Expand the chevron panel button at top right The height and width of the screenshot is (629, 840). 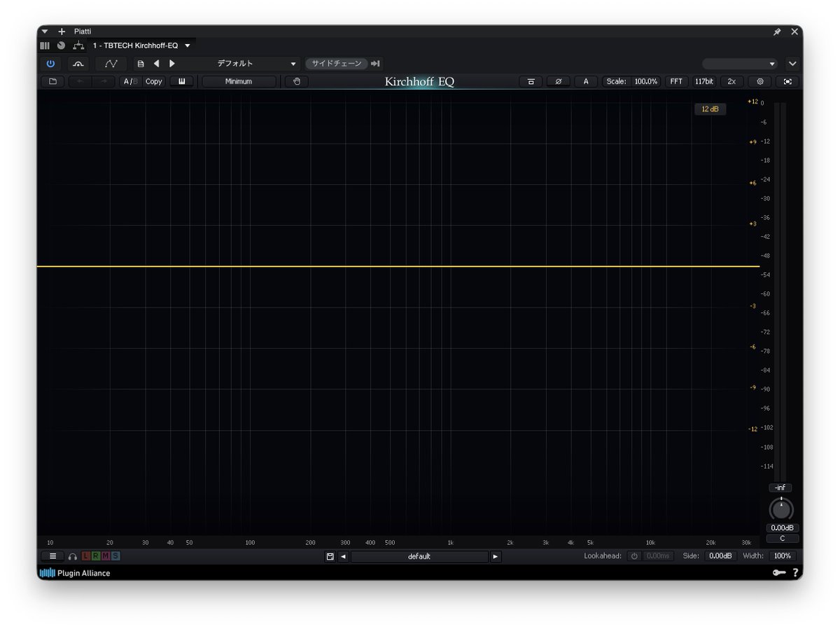792,64
